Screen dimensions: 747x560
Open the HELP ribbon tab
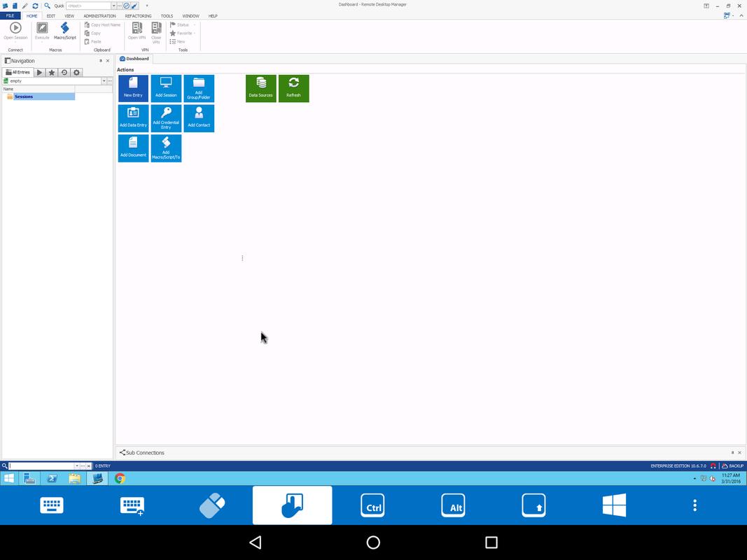(x=213, y=15)
